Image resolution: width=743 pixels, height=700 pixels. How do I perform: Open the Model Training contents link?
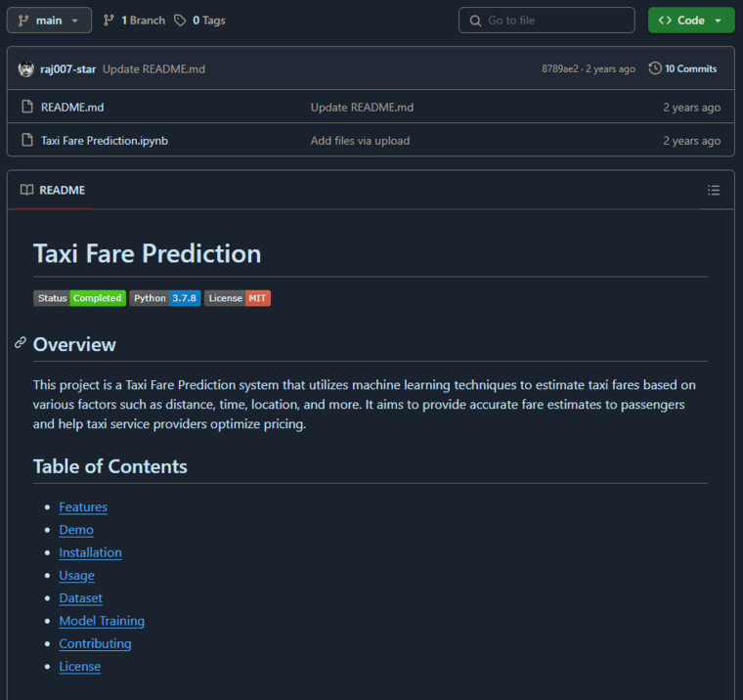coord(102,621)
